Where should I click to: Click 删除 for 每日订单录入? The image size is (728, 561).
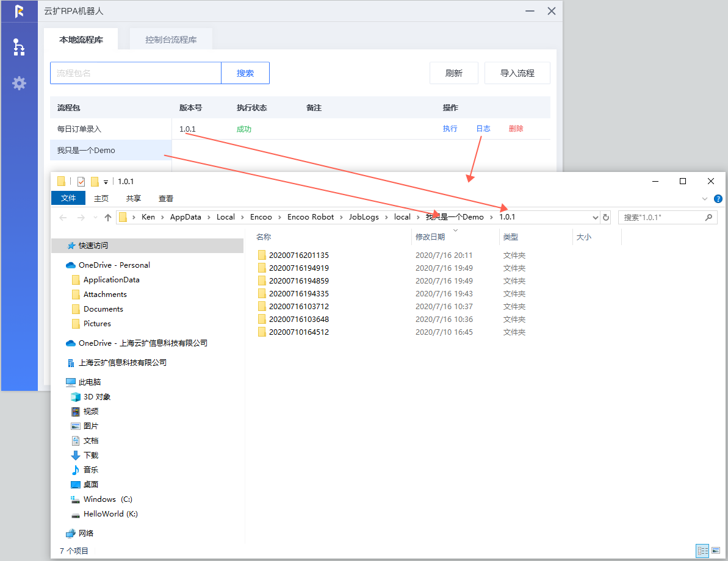(516, 129)
